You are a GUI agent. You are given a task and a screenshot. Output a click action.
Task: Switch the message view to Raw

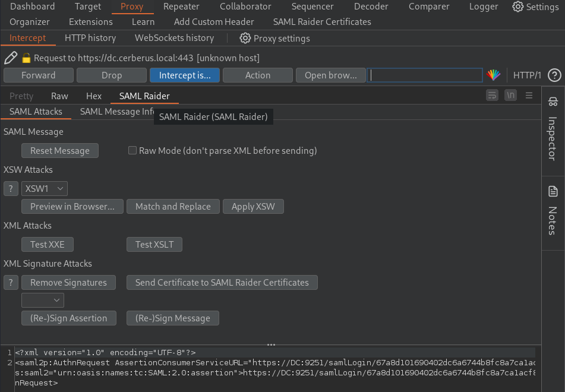[59, 96]
